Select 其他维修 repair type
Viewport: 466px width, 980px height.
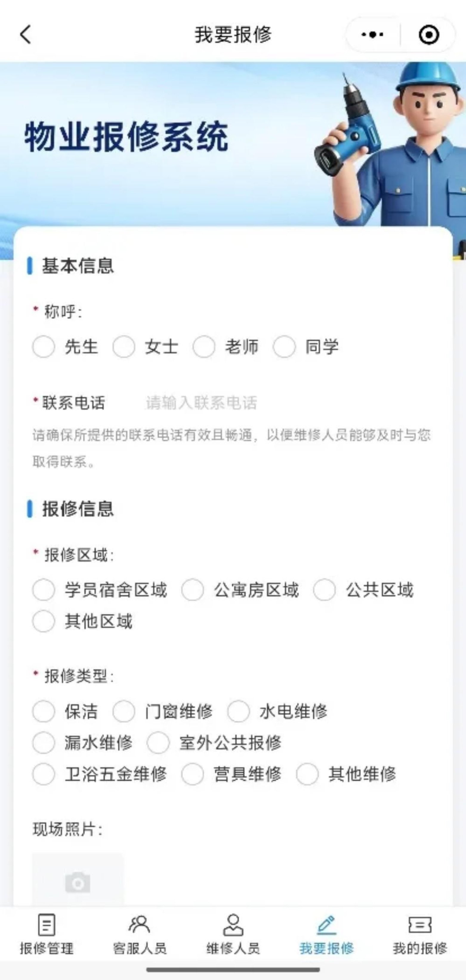[x=307, y=774]
